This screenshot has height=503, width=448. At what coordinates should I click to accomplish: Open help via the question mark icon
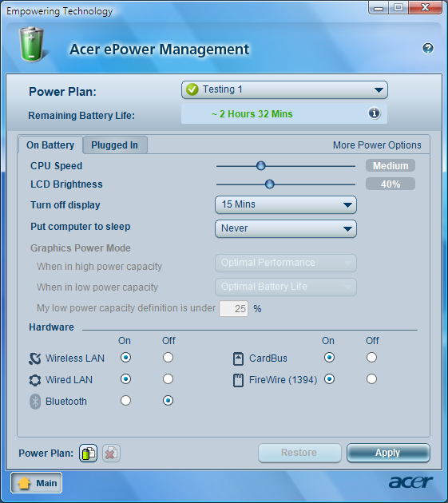428,49
